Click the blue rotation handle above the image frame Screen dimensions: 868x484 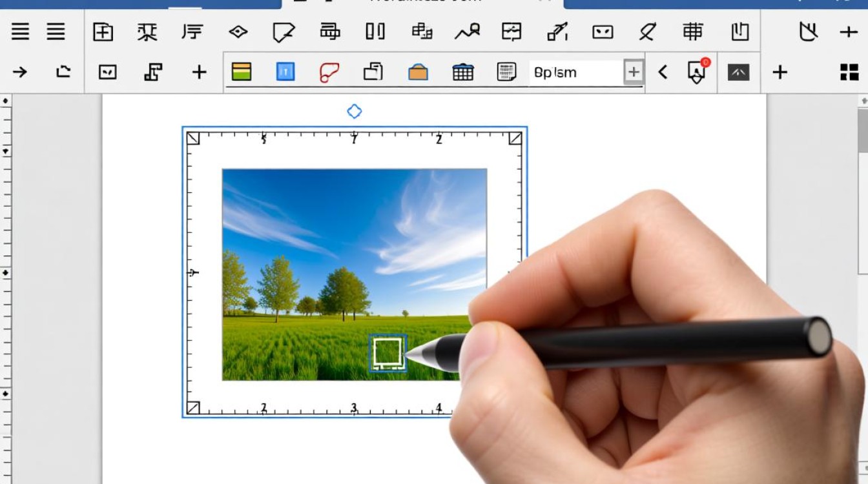coord(355,112)
